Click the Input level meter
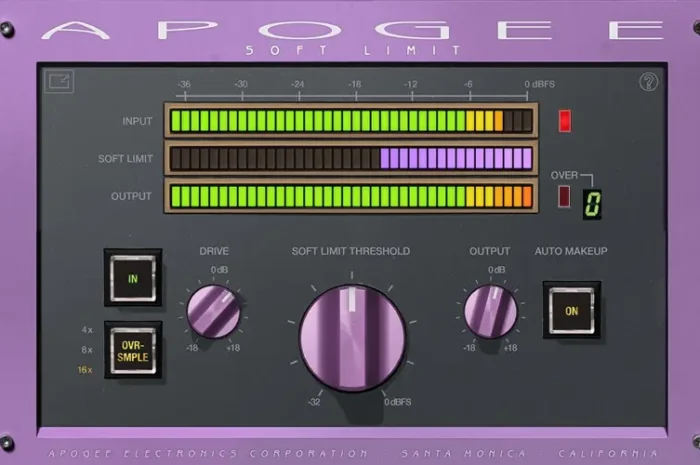The height and width of the screenshot is (465, 700). click(x=350, y=122)
